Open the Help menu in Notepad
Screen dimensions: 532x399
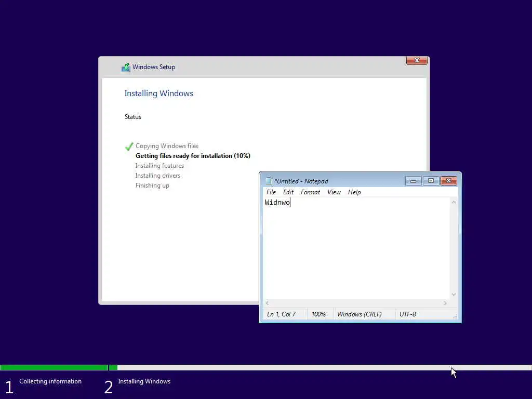pos(354,192)
